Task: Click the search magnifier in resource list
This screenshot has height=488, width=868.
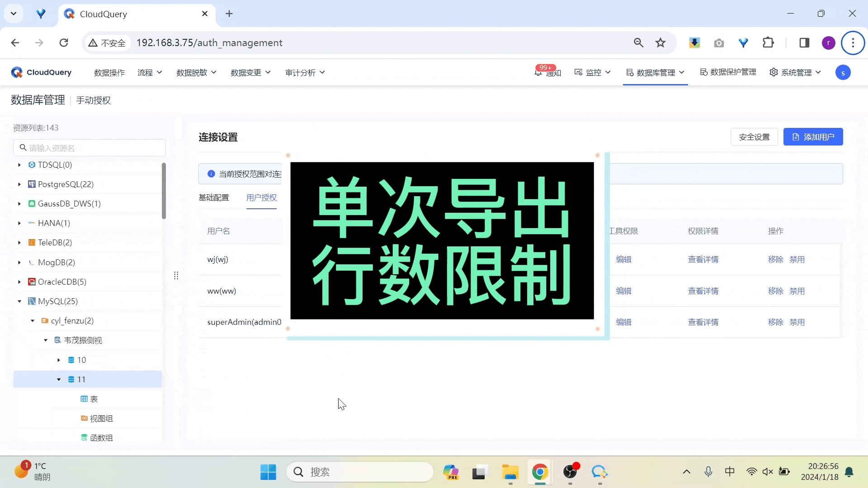Action: [x=23, y=147]
